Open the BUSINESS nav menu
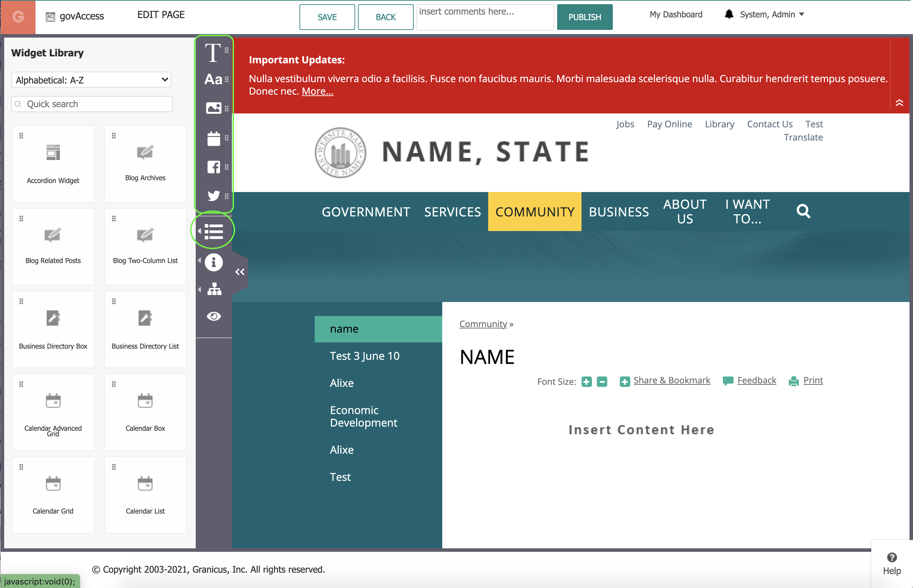Viewport: 913px width, 588px height. (618, 212)
